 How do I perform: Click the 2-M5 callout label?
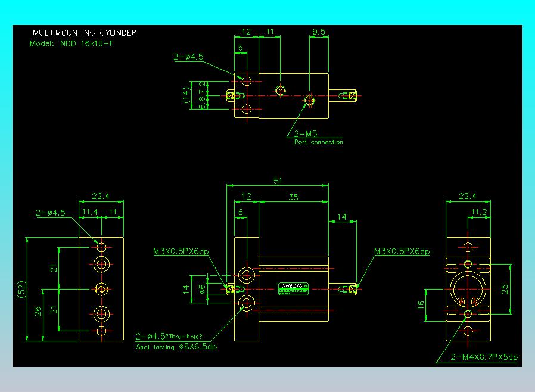pos(306,133)
